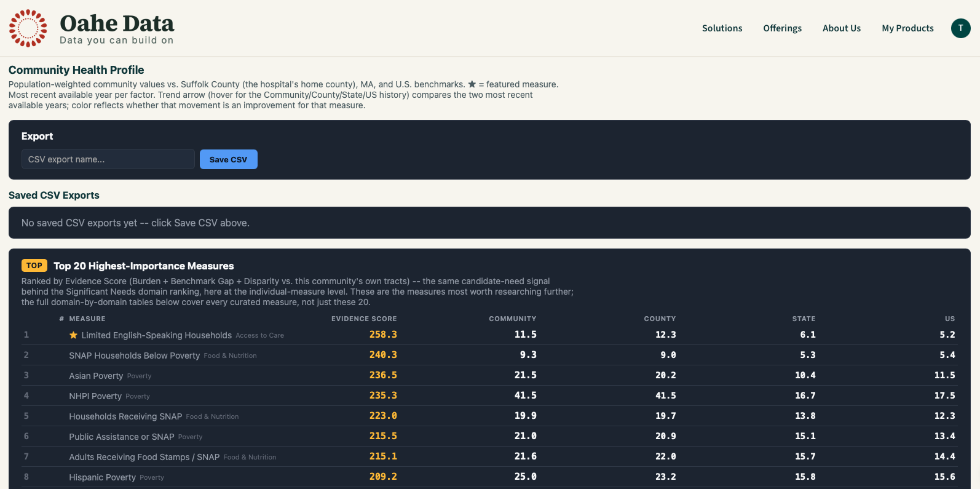This screenshot has width=980, height=489.
Task: Select the Asian Poverty measure
Action: click(x=96, y=376)
